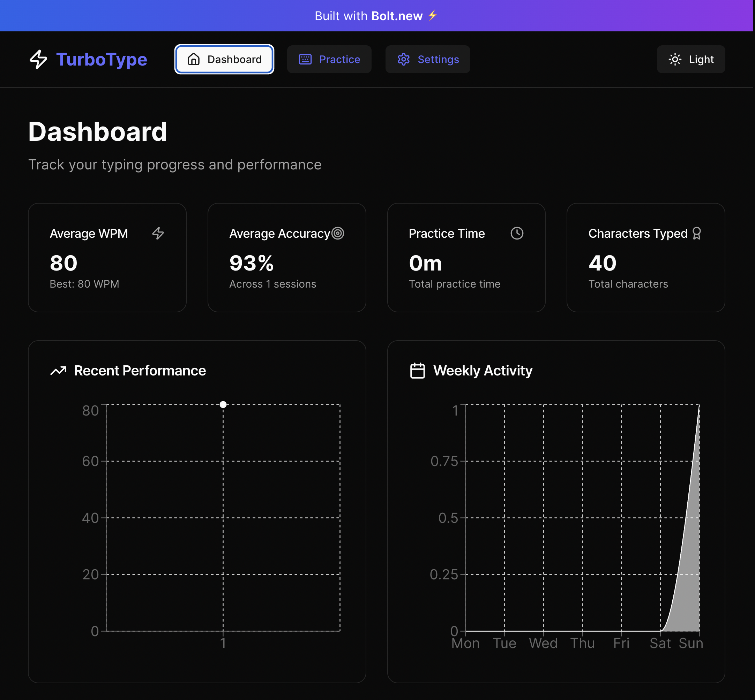Click the calendar icon next to Weekly Activity
Image resolution: width=755 pixels, height=700 pixels.
[417, 371]
